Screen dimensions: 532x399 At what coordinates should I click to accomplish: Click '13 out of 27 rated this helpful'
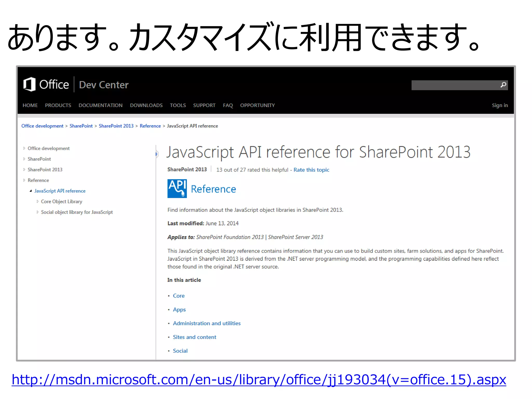pos(252,170)
